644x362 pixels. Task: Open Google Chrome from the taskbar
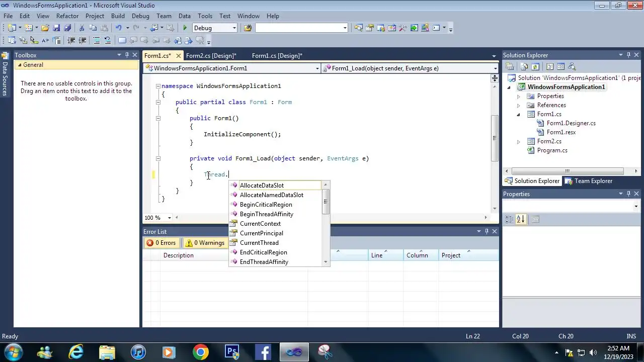click(x=200, y=352)
